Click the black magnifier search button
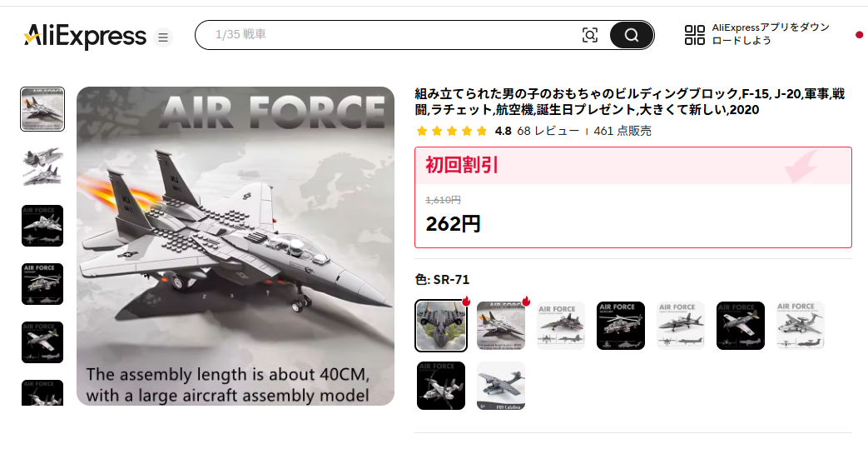 click(x=632, y=35)
